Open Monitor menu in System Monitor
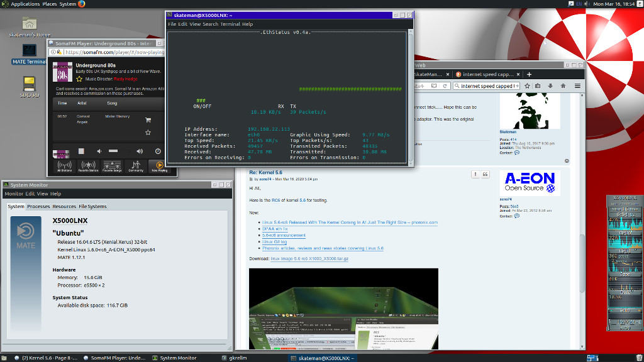The width and height of the screenshot is (644, 362). [14, 194]
